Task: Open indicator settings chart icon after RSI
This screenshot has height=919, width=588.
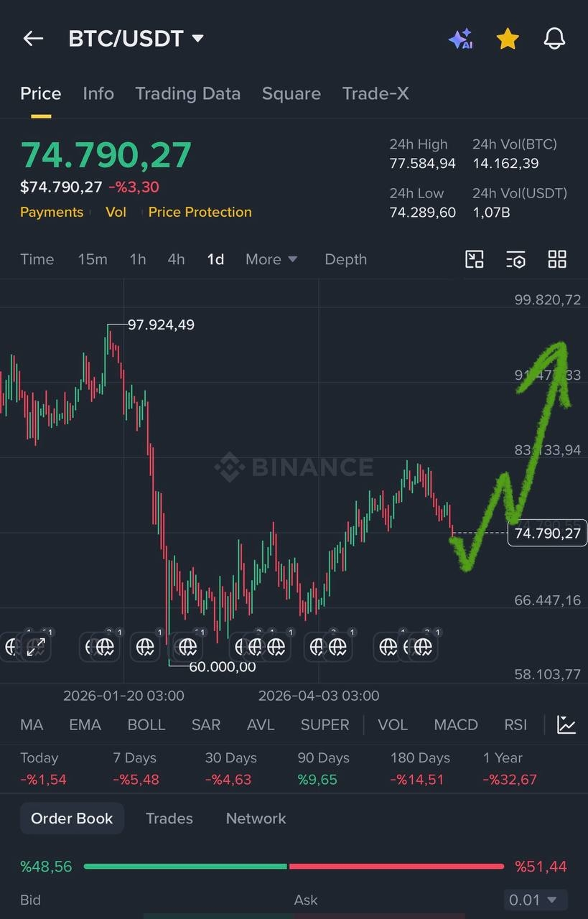Action: click(x=566, y=724)
